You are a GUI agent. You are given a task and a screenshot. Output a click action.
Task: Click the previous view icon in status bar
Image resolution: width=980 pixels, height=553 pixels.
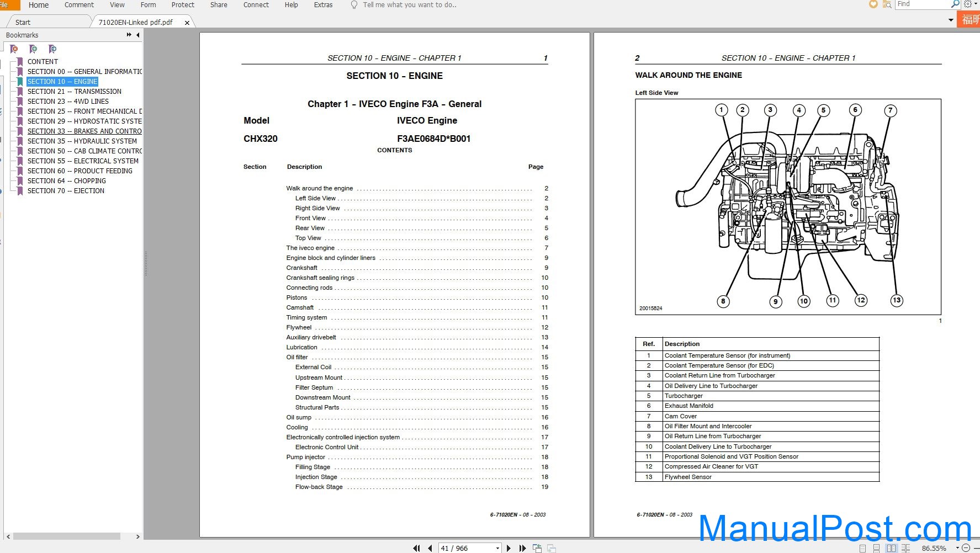click(x=537, y=548)
